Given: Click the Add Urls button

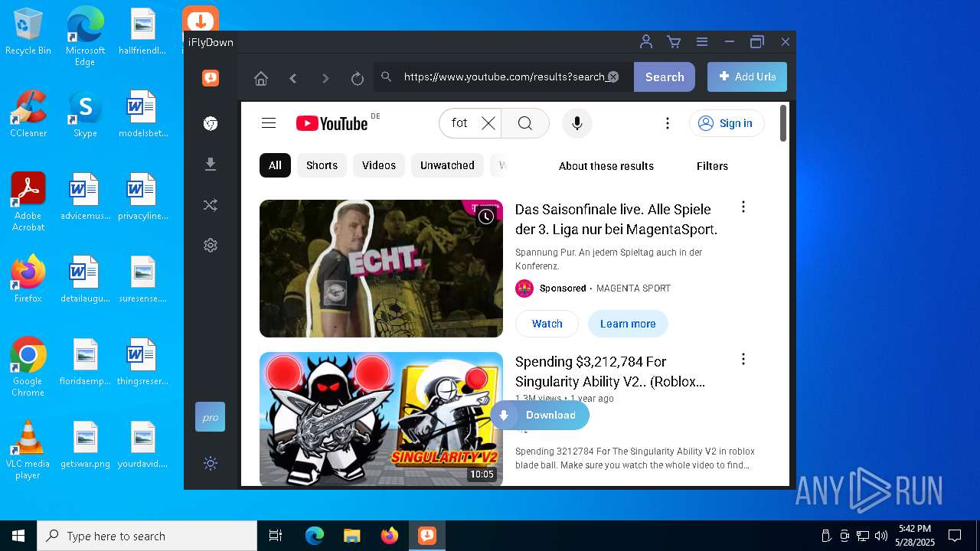Looking at the screenshot, I should [747, 77].
